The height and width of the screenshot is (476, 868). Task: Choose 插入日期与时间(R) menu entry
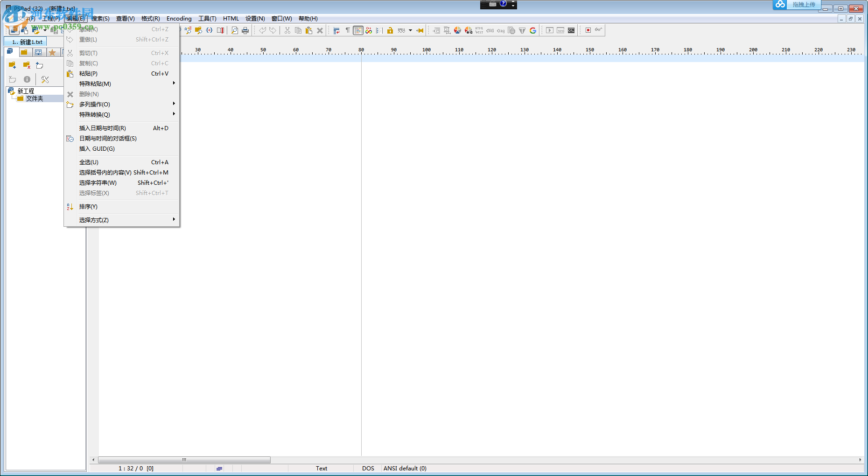coord(122,128)
